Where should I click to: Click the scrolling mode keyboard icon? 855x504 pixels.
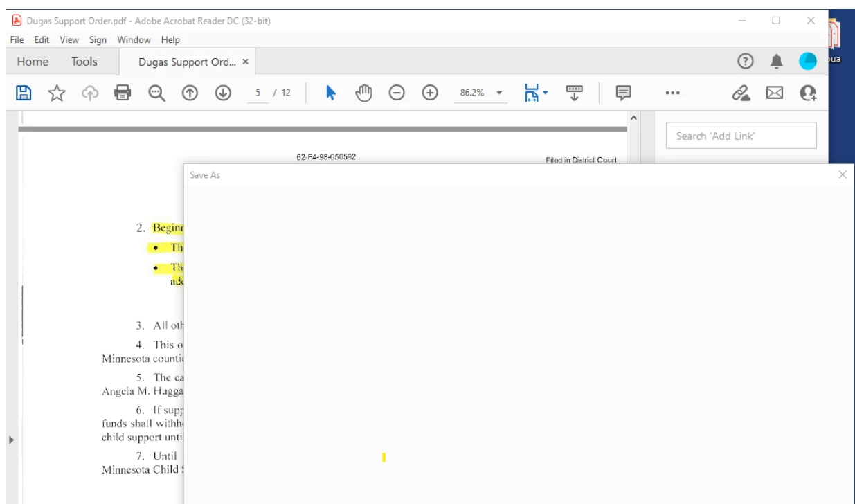point(575,92)
